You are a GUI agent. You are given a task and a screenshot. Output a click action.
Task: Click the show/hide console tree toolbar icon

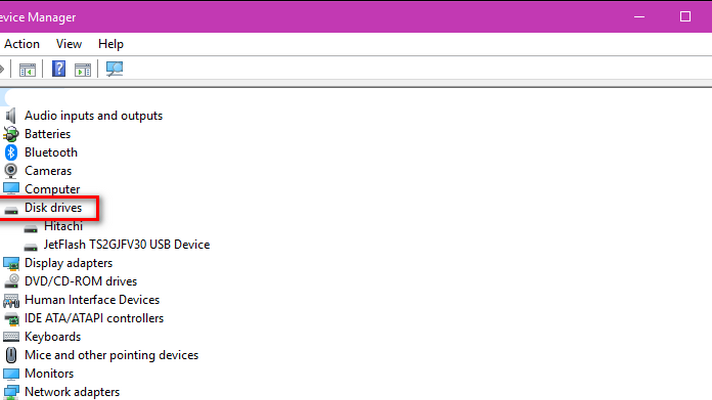(x=27, y=70)
